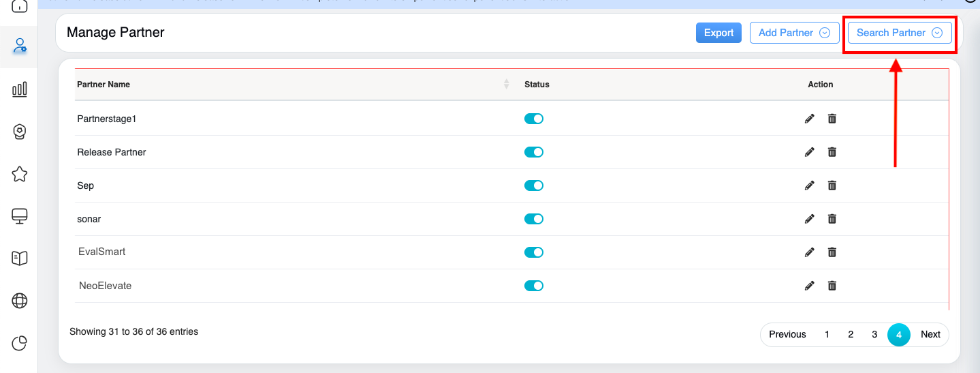Click the pencil icon for NeoElevate
The height and width of the screenshot is (373, 980).
809,286
